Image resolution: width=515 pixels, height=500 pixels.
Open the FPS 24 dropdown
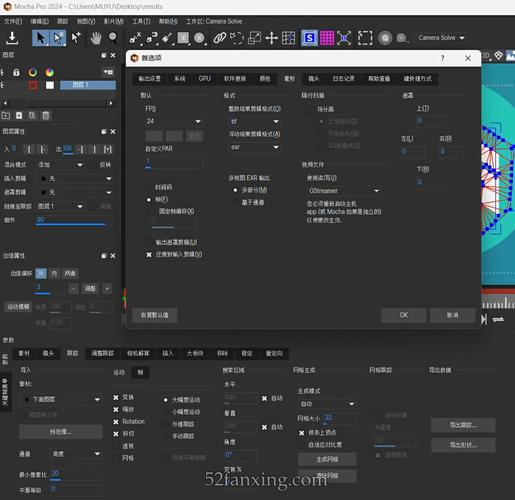[x=174, y=121]
